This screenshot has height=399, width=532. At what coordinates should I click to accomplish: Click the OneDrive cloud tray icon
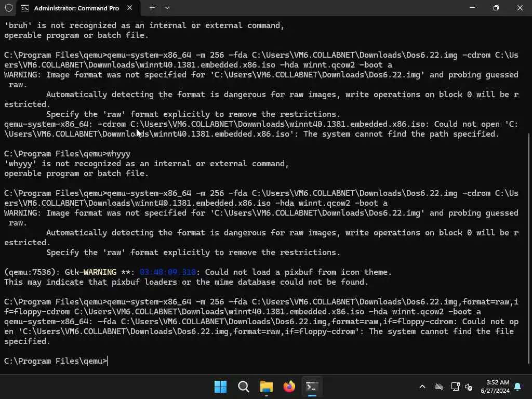[439, 387]
